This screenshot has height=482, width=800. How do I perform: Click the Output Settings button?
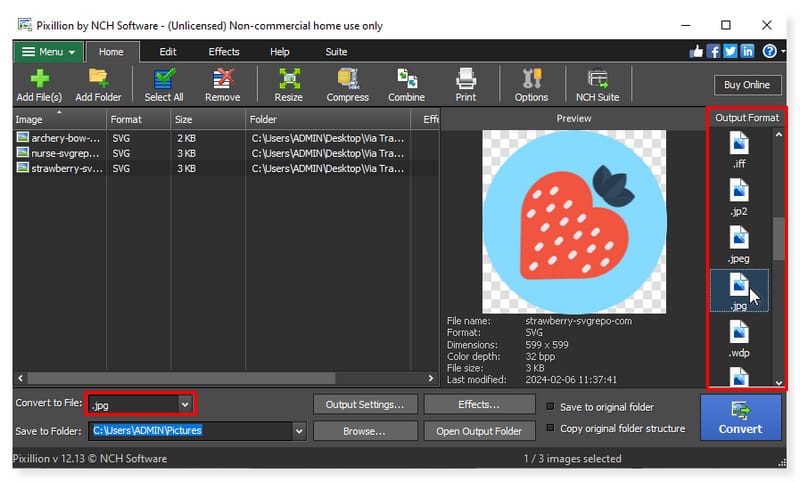[x=365, y=404]
